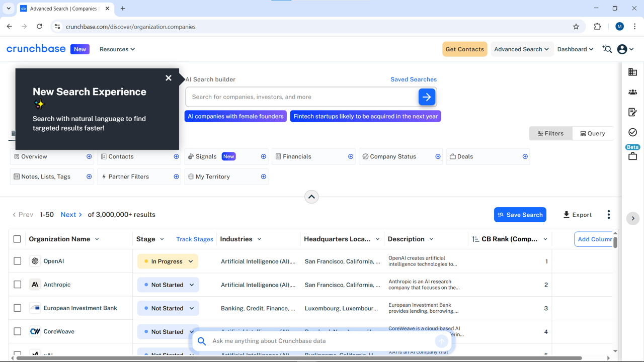Open the Deals filter category
The image size is (644, 362).
pos(488,157)
